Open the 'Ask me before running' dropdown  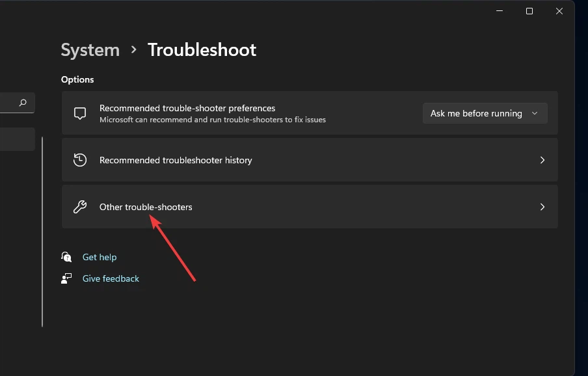(485, 113)
